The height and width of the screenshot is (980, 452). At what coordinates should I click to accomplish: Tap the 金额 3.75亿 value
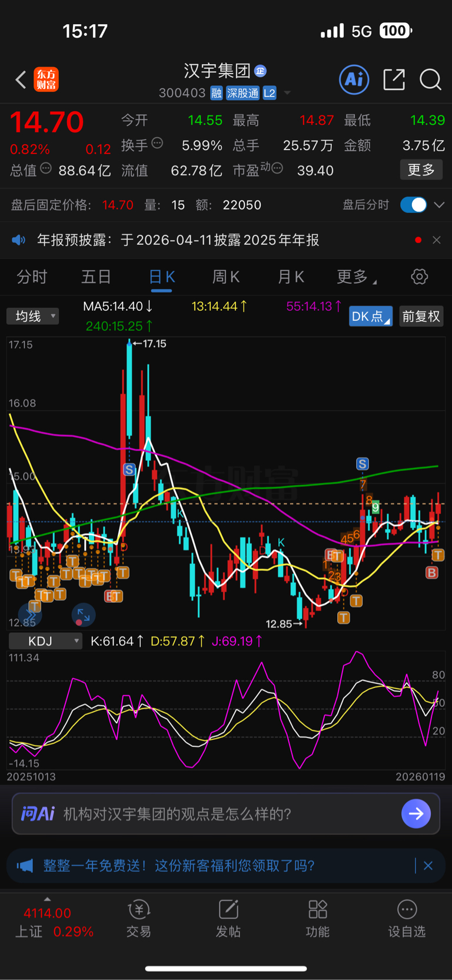pos(424,145)
